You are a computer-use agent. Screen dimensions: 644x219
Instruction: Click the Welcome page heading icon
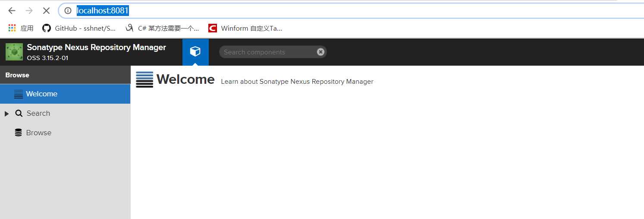tap(145, 79)
